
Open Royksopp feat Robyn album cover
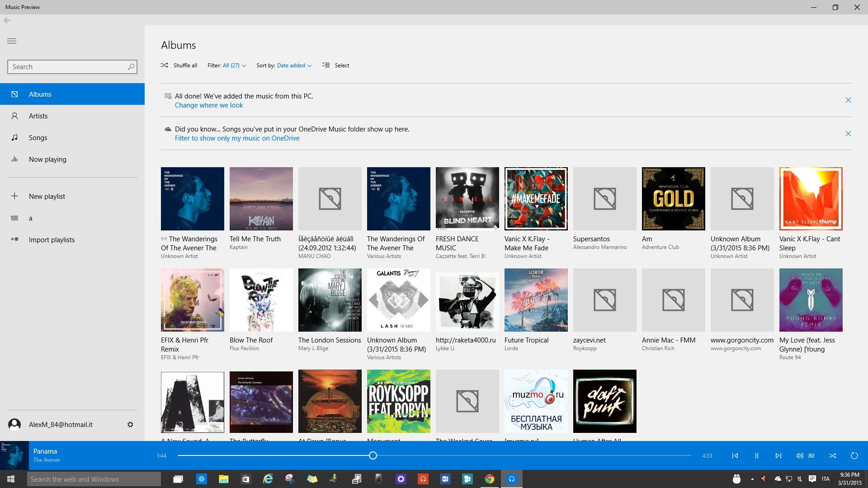coord(399,401)
